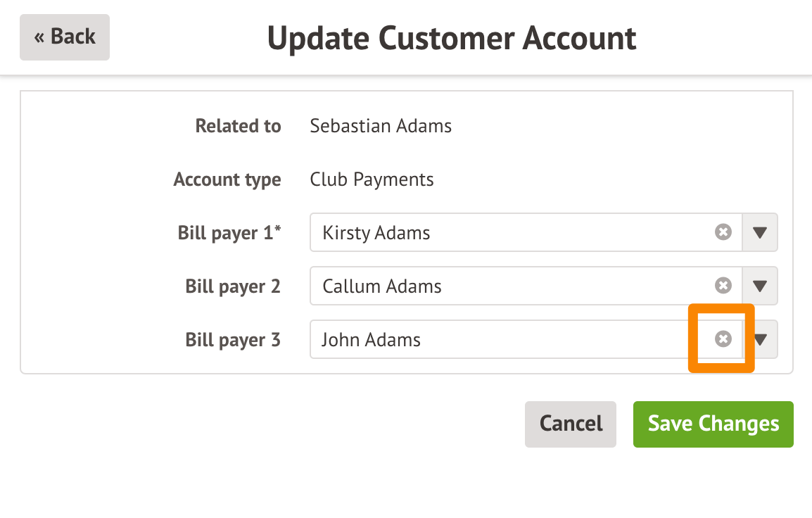This screenshot has height=518, width=812.
Task: Open the Bill payer 1 dropdown arrow
Action: click(760, 232)
